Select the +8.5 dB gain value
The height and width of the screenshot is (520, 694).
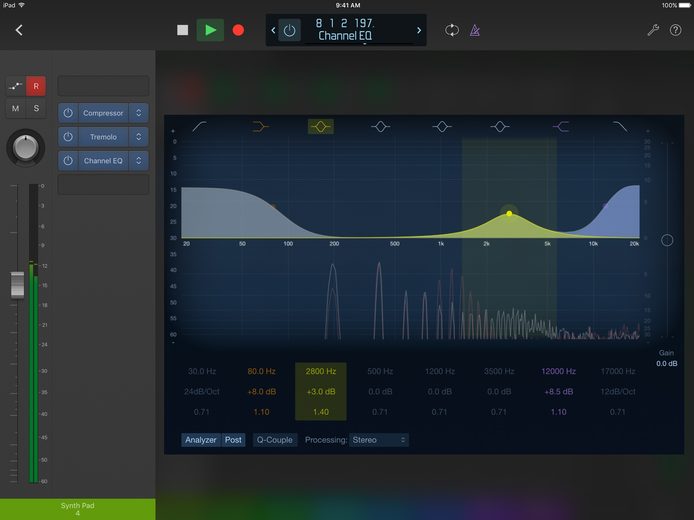tap(559, 392)
